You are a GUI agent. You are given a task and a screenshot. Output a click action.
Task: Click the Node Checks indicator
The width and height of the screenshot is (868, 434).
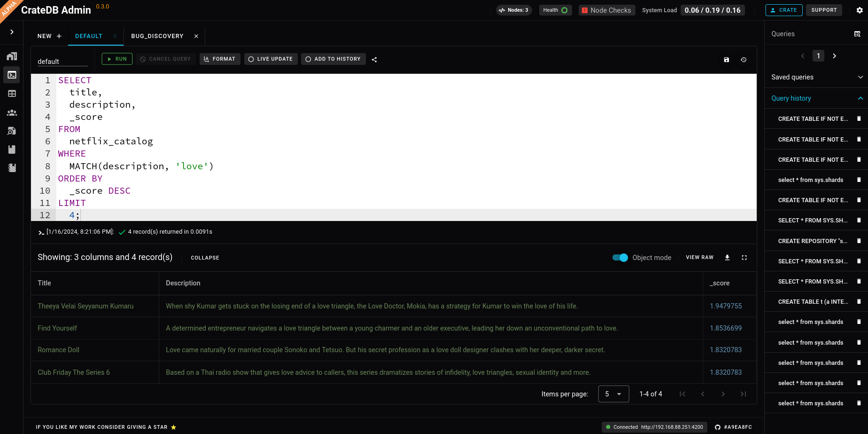coord(607,10)
